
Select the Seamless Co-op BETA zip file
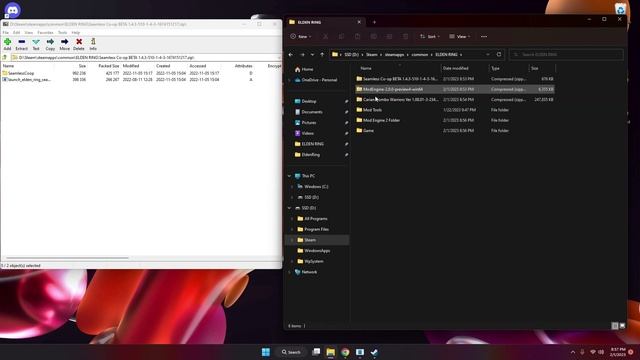(455, 79)
